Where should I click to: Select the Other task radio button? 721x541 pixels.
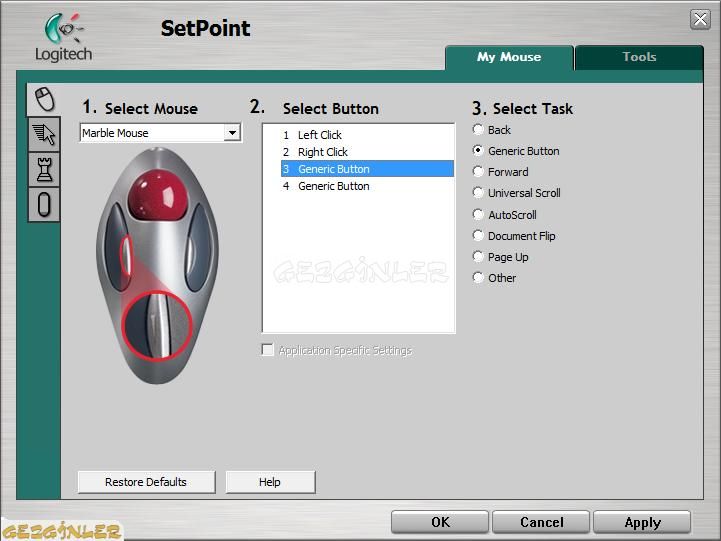point(478,278)
